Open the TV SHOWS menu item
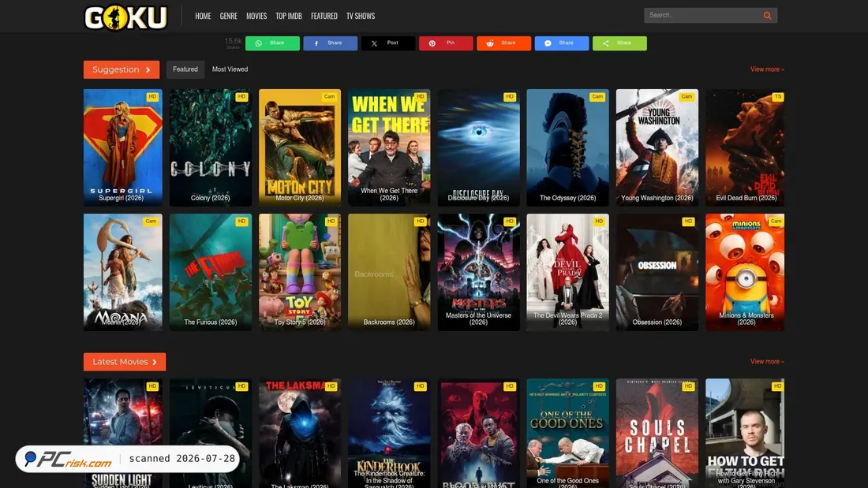This screenshot has height=488, width=868. (x=361, y=16)
